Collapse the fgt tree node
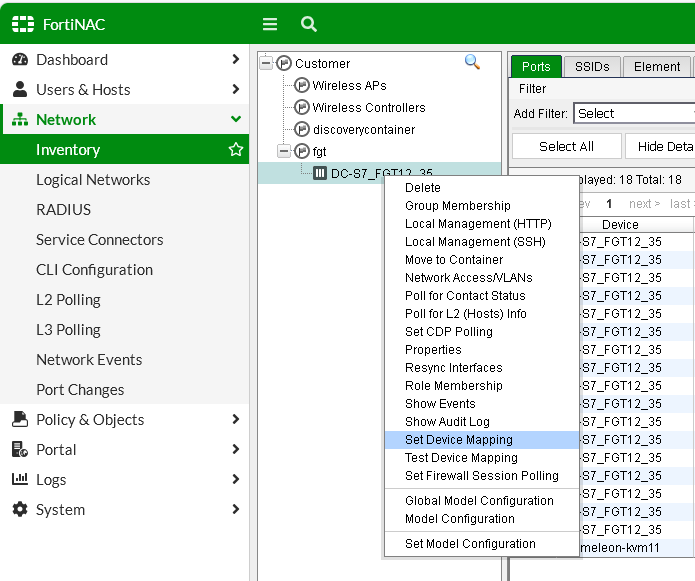This screenshot has height=581, width=695. pyautogui.click(x=284, y=151)
